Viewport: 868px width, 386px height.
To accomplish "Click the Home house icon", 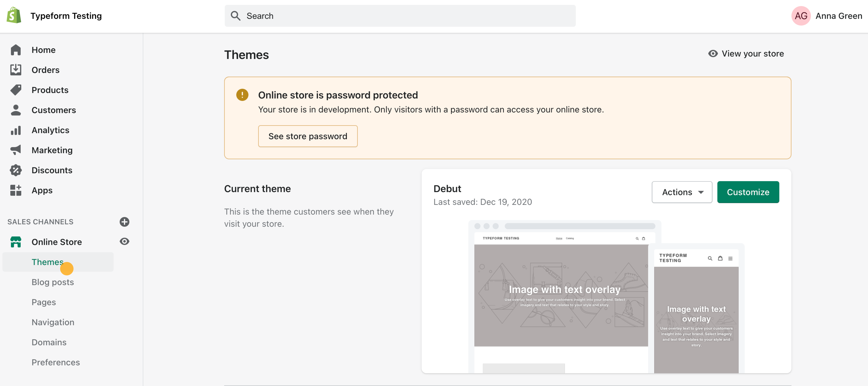I will (x=15, y=50).
